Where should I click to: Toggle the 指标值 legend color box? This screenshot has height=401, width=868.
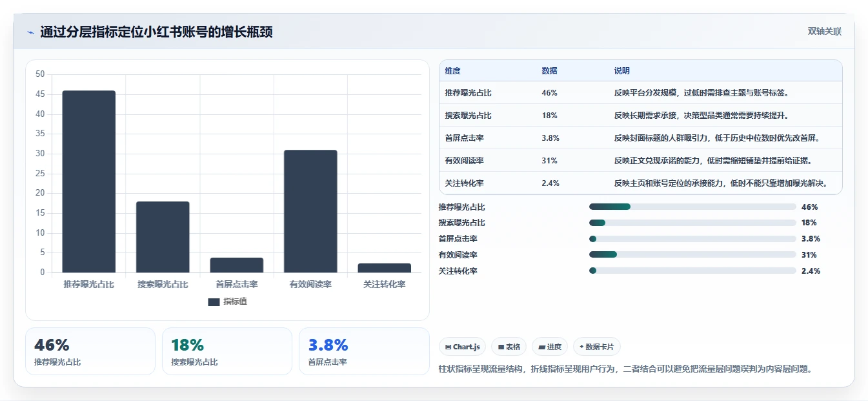pyautogui.click(x=214, y=302)
